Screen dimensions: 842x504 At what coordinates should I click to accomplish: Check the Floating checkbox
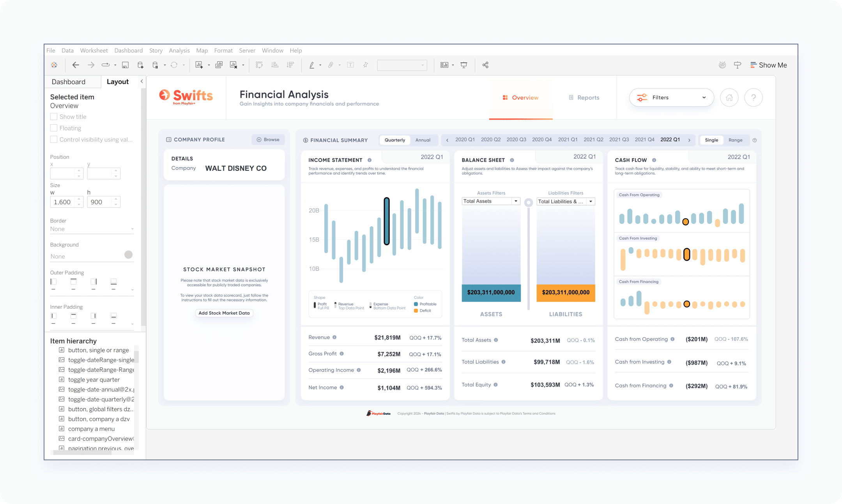coord(54,128)
